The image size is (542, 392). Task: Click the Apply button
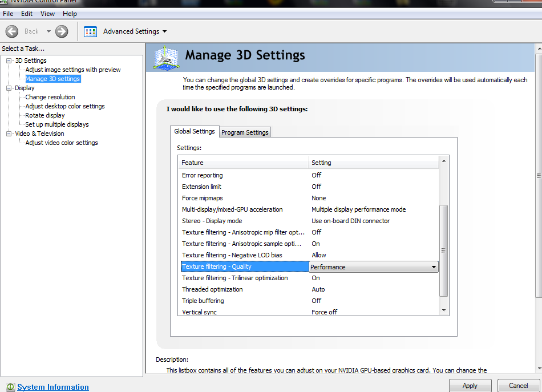pos(470,386)
